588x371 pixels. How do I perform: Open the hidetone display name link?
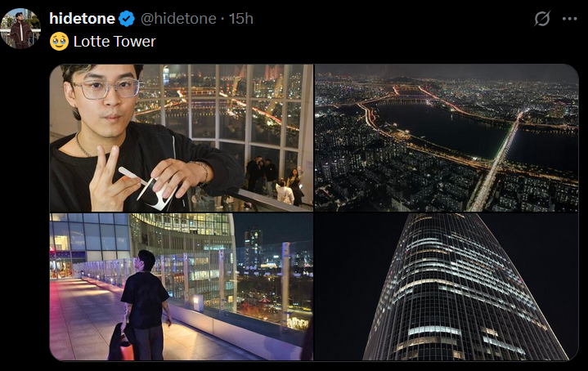(82, 19)
